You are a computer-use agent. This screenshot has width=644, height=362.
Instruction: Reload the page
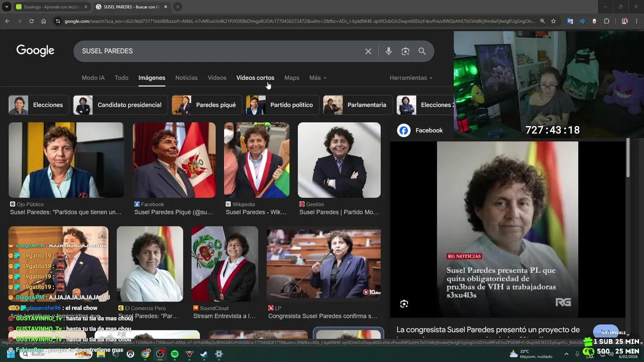coord(31,21)
